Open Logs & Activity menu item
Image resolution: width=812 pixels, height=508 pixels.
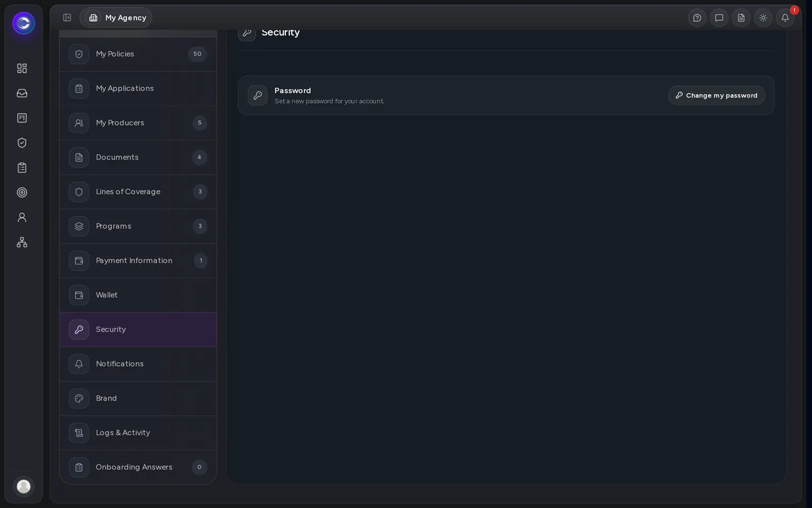click(x=138, y=433)
